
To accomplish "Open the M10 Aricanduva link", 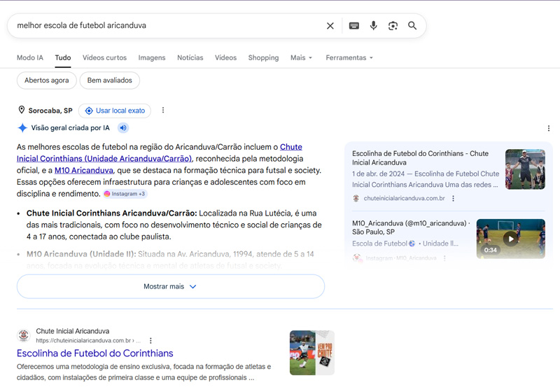I will 84,170.
